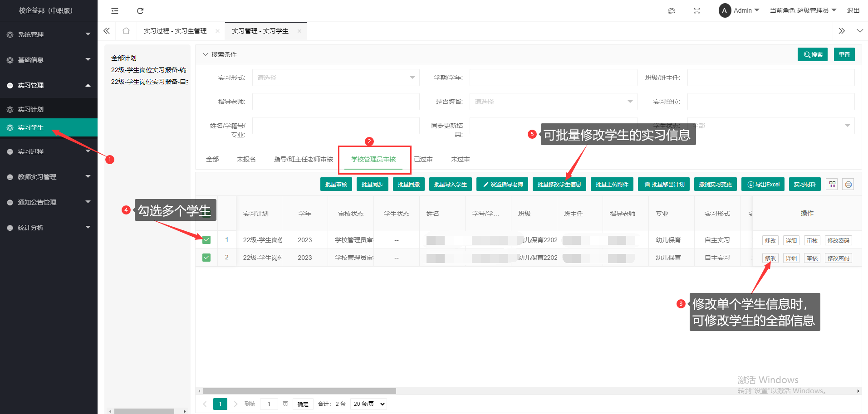The image size is (868, 414).
Task: Change the 20条/页 page size selector
Action: [x=369, y=404]
